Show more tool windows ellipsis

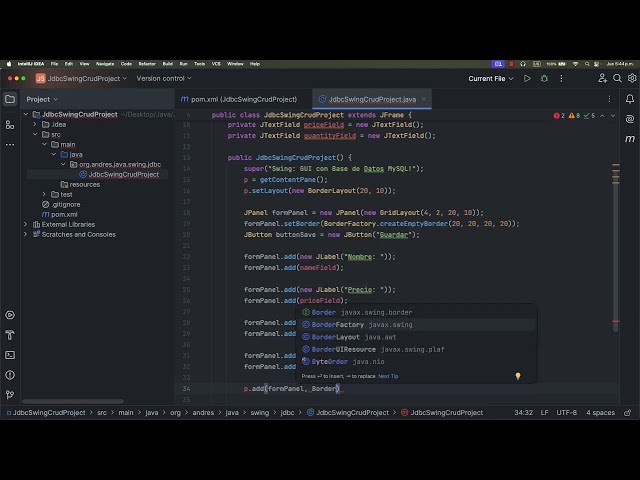[x=10, y=144]
